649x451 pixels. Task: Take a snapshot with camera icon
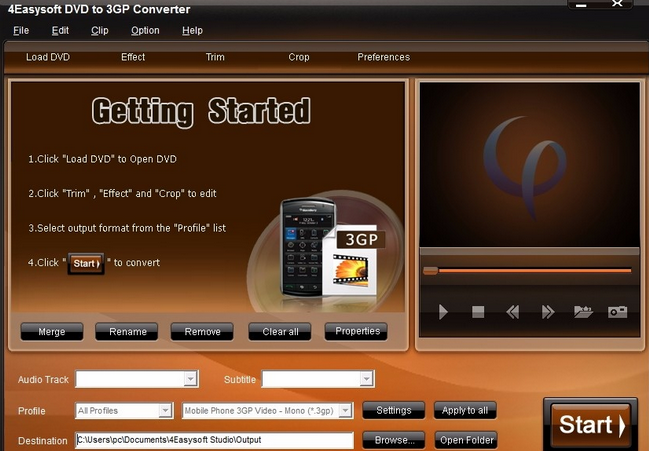(617, 312)
